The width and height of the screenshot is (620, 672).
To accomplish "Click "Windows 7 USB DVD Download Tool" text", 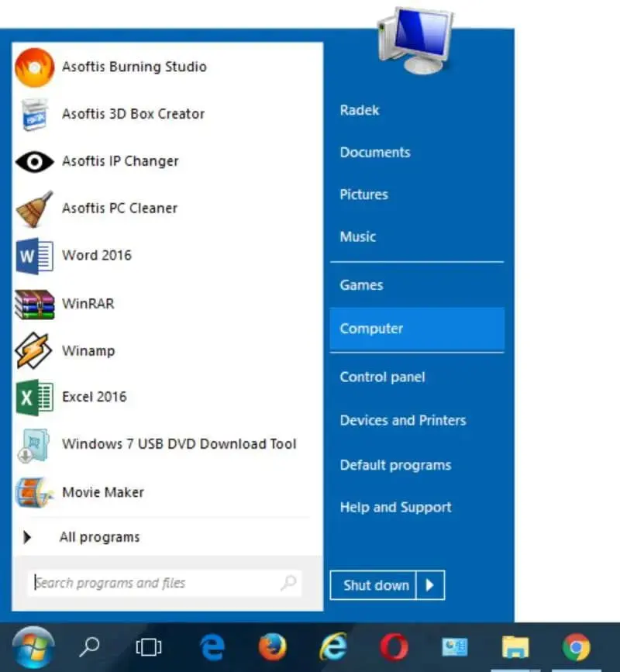I will pyautogui.click(x=179, y=444).
